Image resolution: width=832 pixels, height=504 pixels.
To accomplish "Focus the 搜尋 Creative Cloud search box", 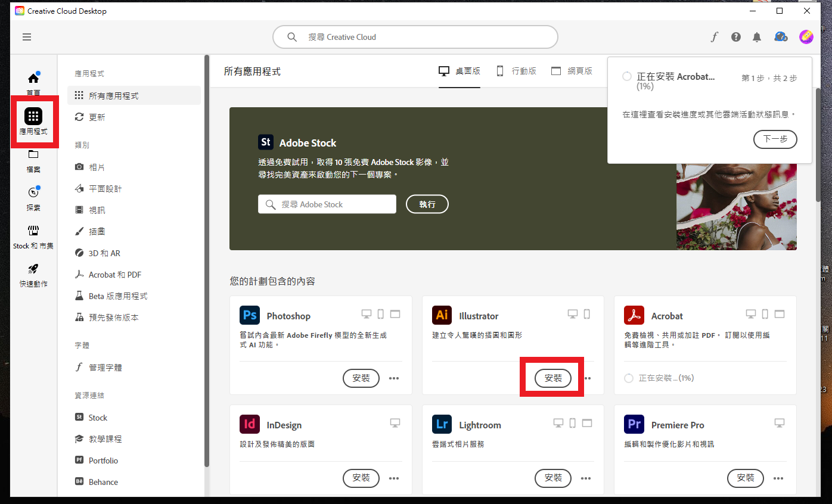I will point(415,37).
